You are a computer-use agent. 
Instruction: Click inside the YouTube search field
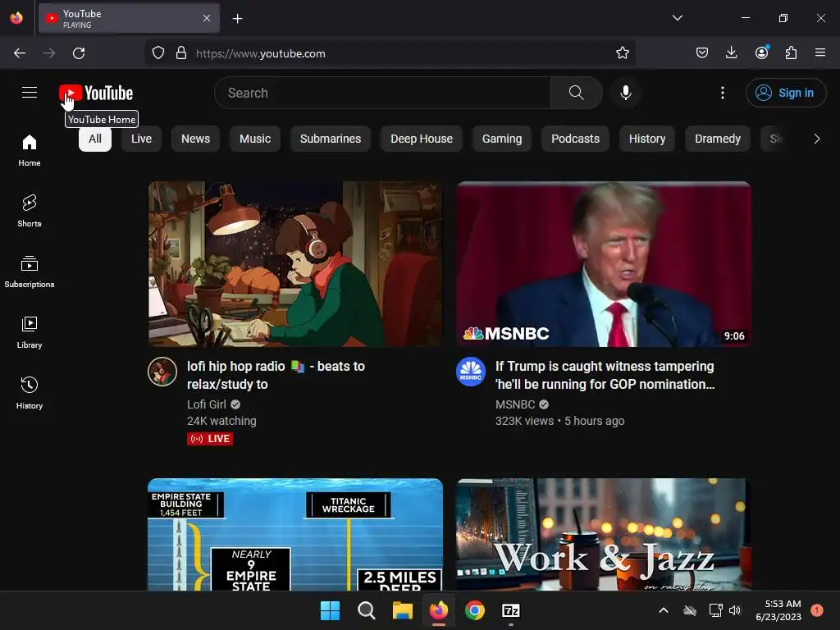382,93
